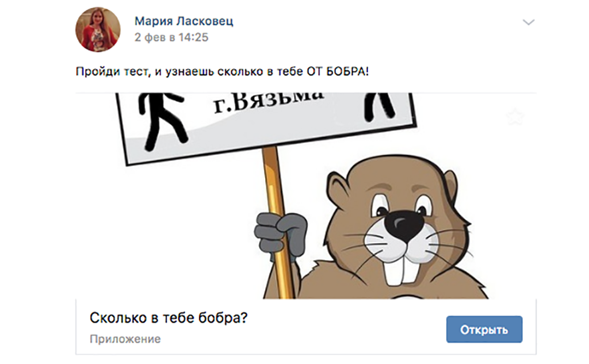Viewport: 589px width, 364px height.
Task: Click the Приложение label under the title
Action: click(x=125, y=339)
